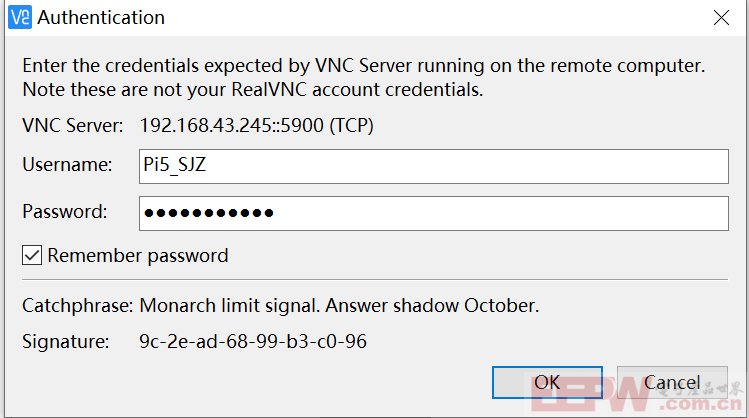Click the 'Note these are not your RealVNC' line
Image resolution: width=749 pixels, height=418 pixels.
(x=253, y=89)
